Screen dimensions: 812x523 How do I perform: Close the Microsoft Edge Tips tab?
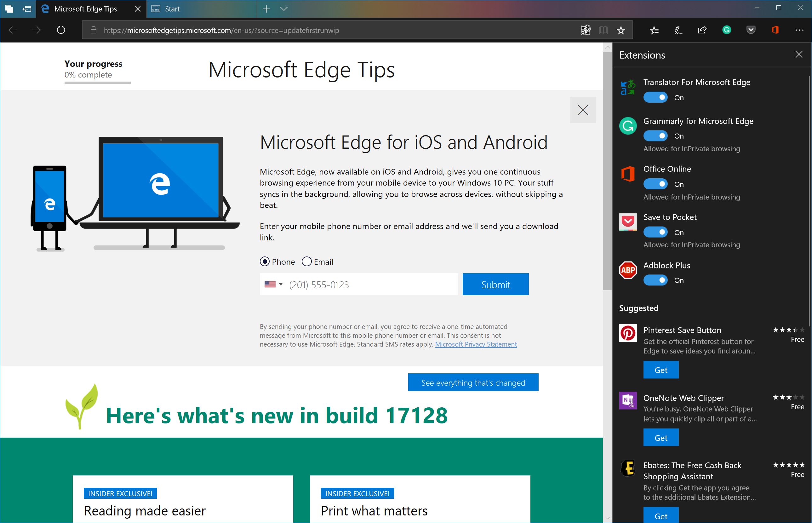click(x=137, y=9)
